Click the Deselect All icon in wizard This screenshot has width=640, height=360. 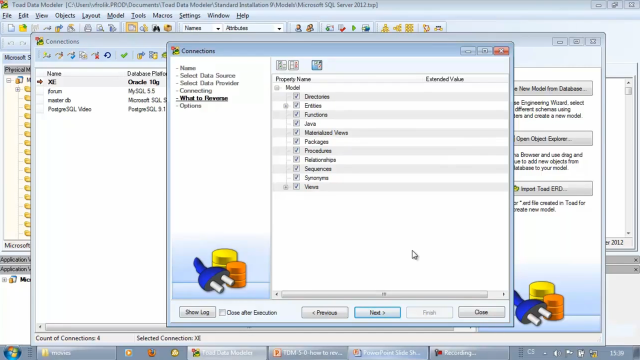pos(293,65)
